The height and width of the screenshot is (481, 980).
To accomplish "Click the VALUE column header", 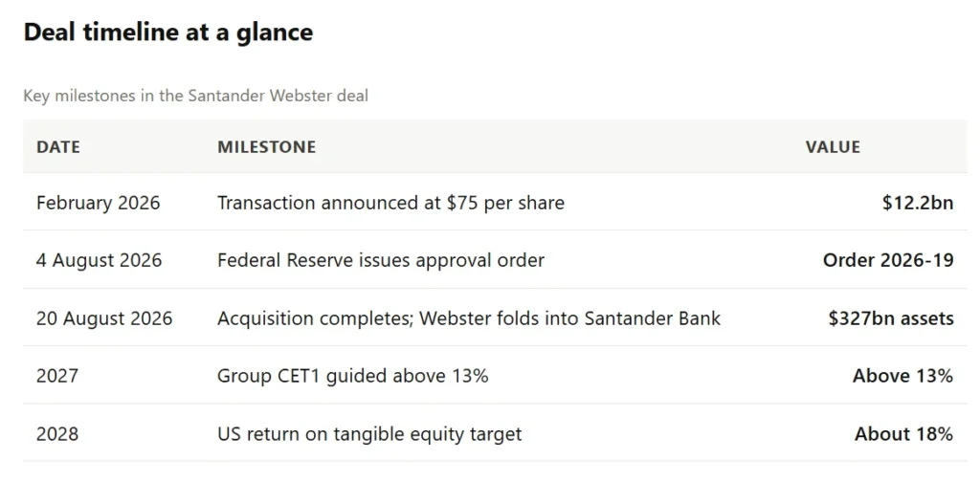I will coord(833,147).
